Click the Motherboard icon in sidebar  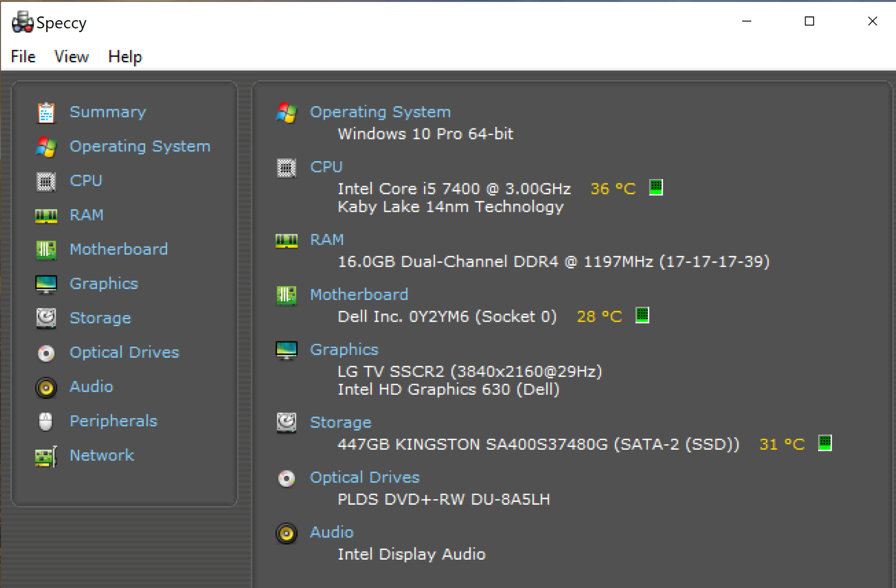[46, 250]
